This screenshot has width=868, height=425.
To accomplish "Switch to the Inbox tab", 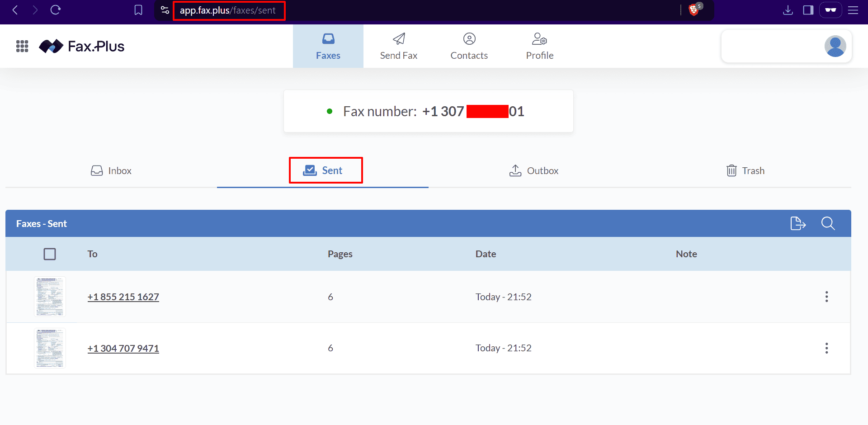I will click(111, 171).
